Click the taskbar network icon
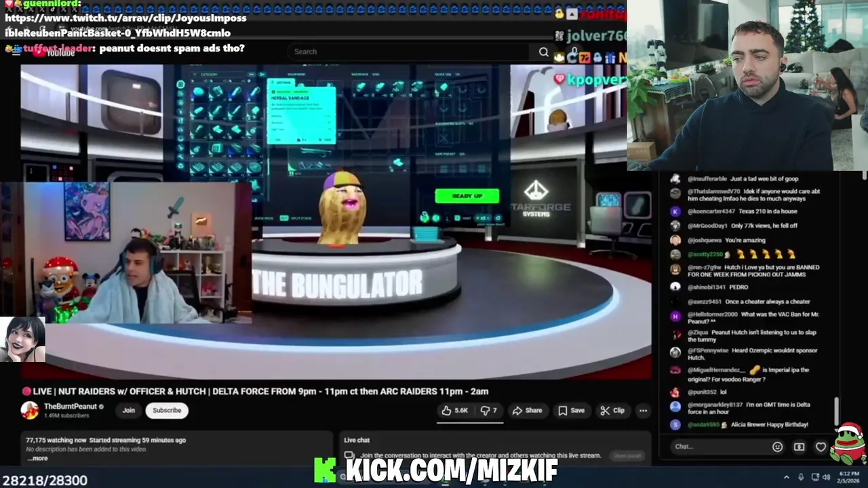 [816, 477]
